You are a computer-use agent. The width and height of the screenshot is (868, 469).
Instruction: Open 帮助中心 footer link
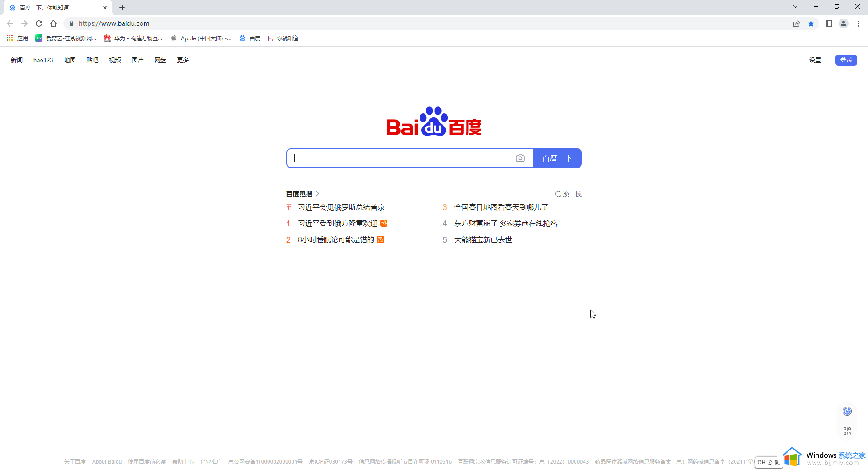[x=183, y=461]
